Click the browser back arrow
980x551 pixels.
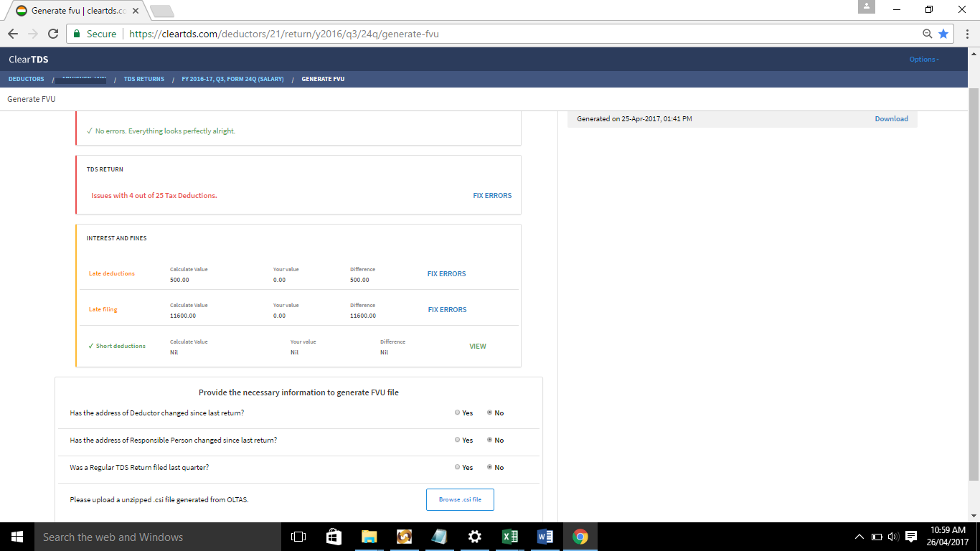(x=12, y=34)
